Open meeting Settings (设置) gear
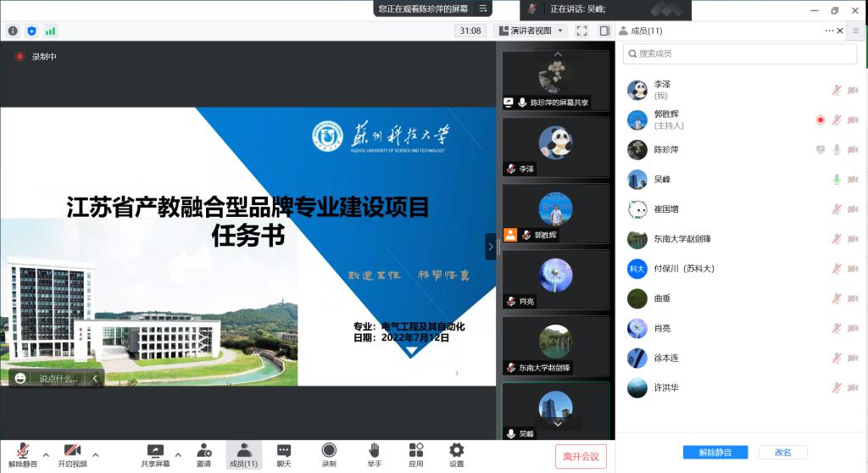 tap(457, 451)
